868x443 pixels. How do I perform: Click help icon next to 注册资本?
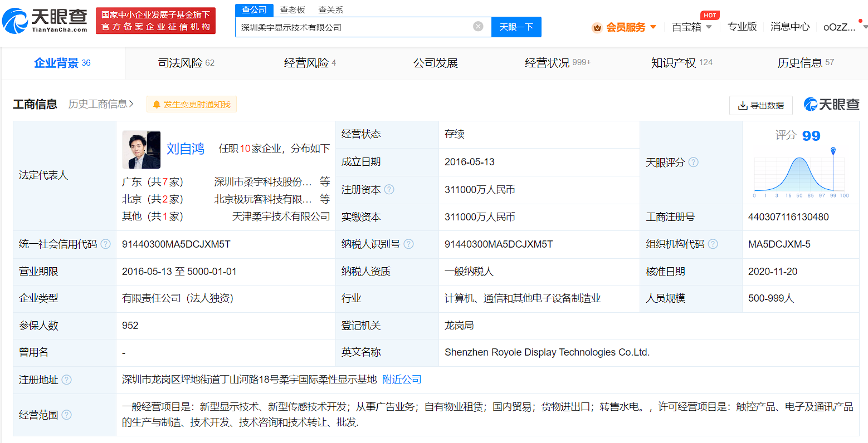point(389,190)
